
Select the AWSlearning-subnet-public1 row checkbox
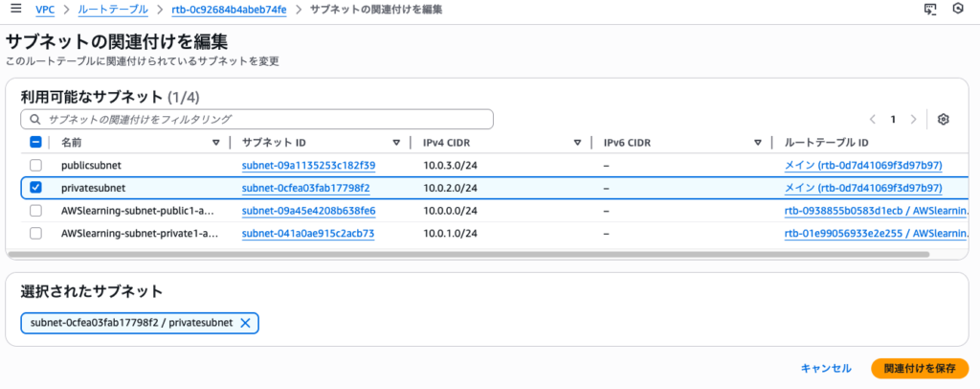click(35, 211)
